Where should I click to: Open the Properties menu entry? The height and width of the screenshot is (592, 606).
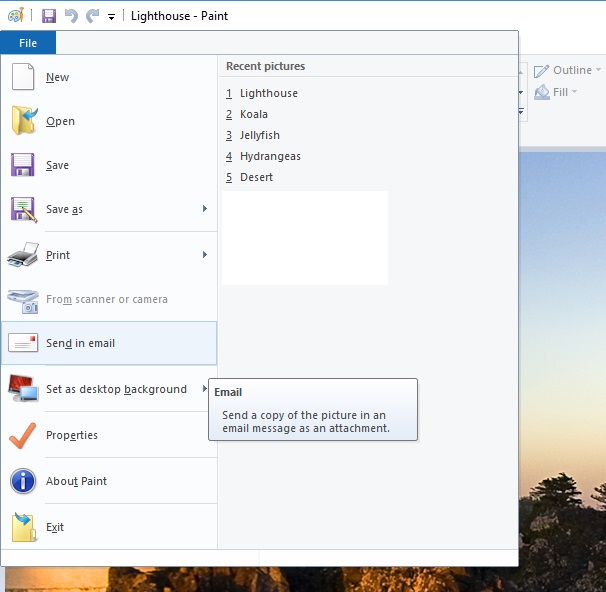pyautogui.click(x=109, y=435)
